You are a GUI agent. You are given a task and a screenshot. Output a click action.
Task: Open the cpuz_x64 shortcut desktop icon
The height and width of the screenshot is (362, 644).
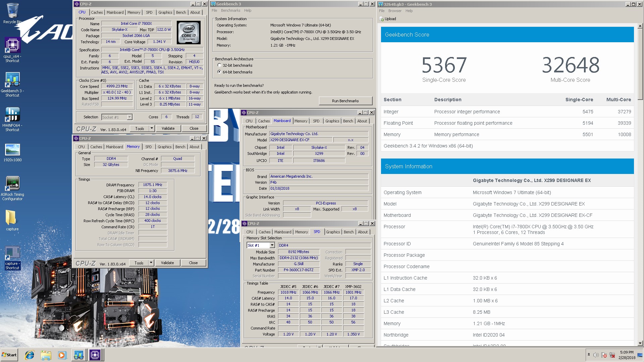[x=12, y=50]
